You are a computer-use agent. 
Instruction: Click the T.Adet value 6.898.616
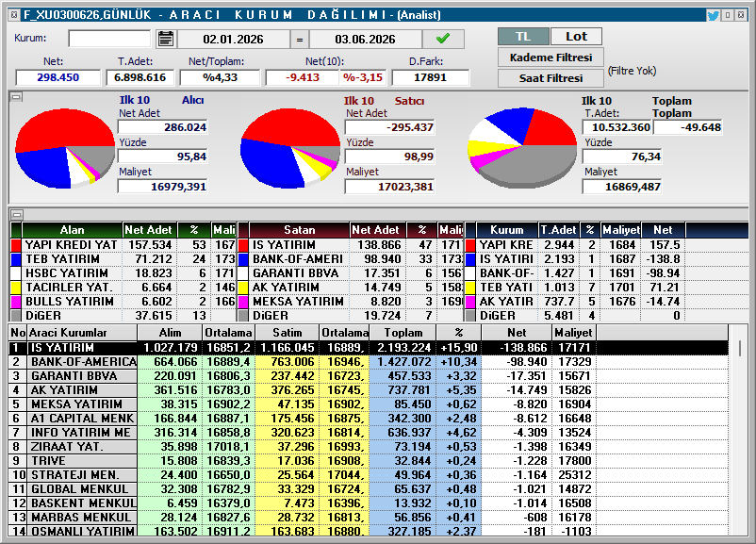(140, 77)
